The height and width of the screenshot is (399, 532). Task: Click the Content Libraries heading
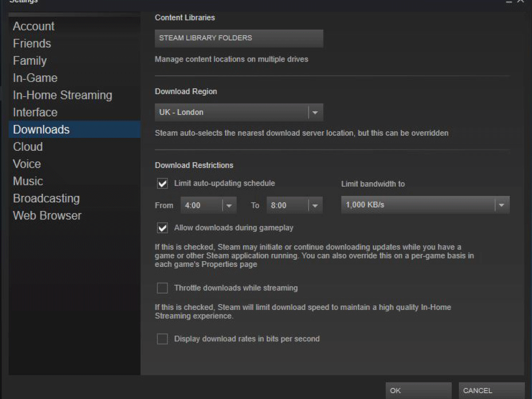[x=185, y=18]
